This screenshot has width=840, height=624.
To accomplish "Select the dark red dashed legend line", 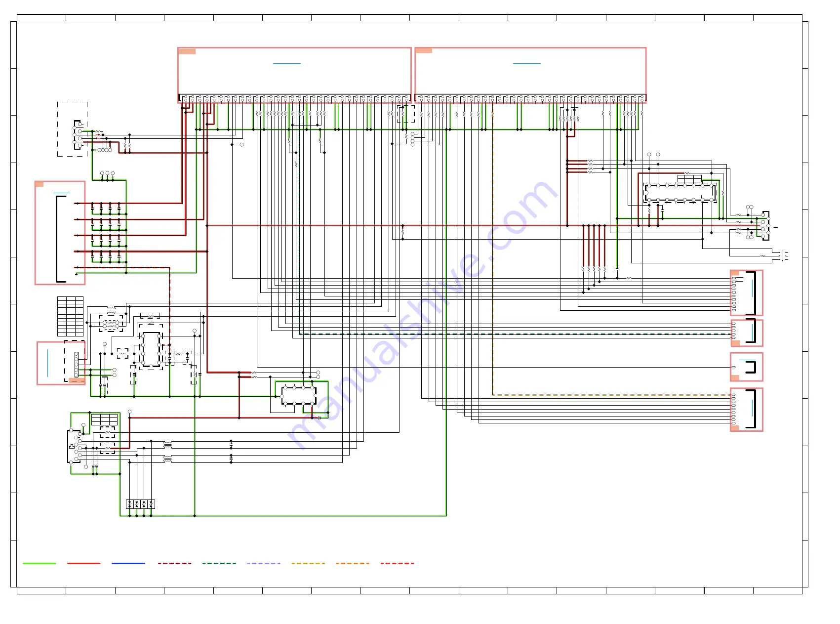I will 174,563.
